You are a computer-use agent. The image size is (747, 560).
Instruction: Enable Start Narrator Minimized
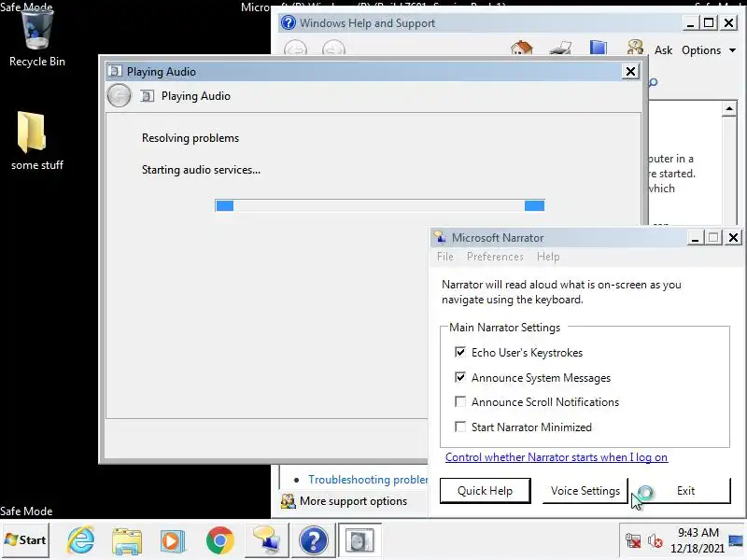click(460, 427)
